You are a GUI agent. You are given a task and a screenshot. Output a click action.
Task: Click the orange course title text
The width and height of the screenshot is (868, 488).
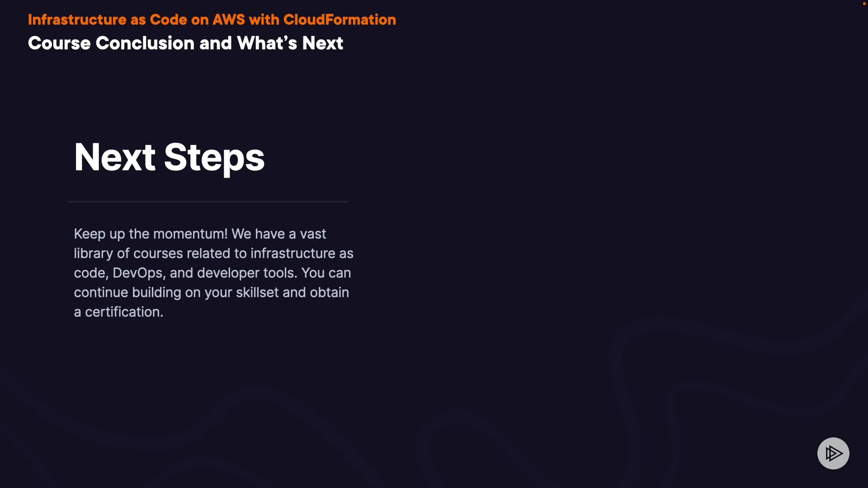(212, 20)
